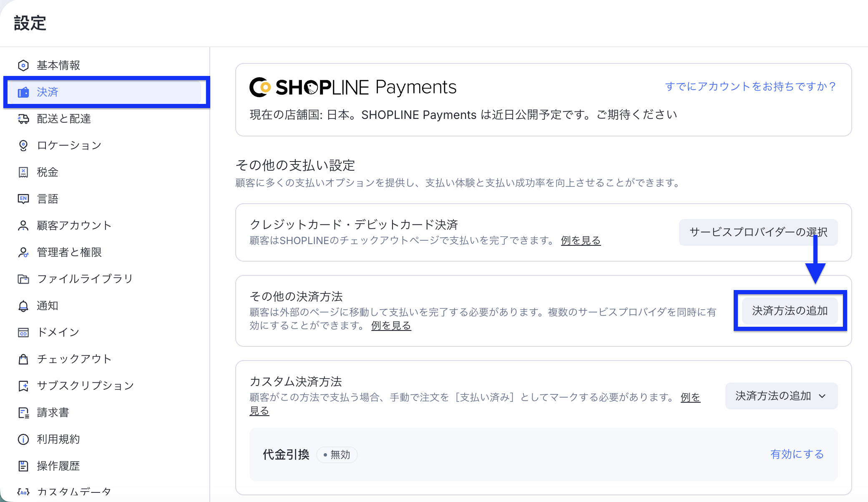Click the すでにアカウントをお持ちですか link
The image size is (868, 502).
[750, 86]
